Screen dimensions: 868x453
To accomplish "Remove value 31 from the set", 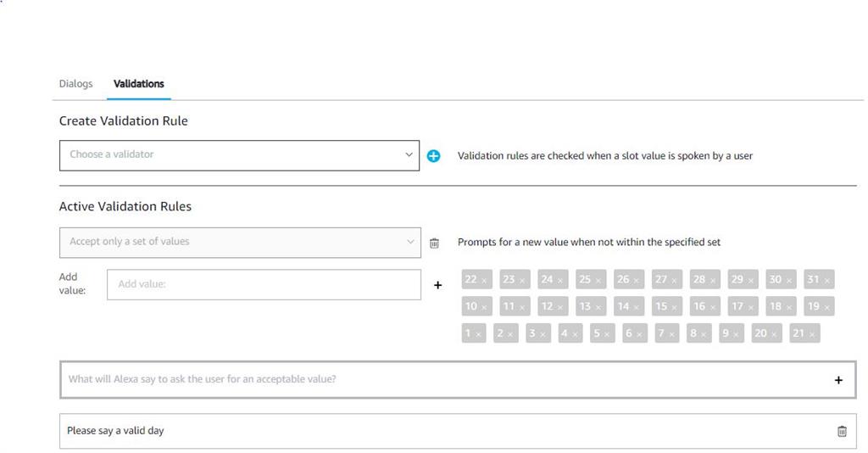I will [827, 280].
